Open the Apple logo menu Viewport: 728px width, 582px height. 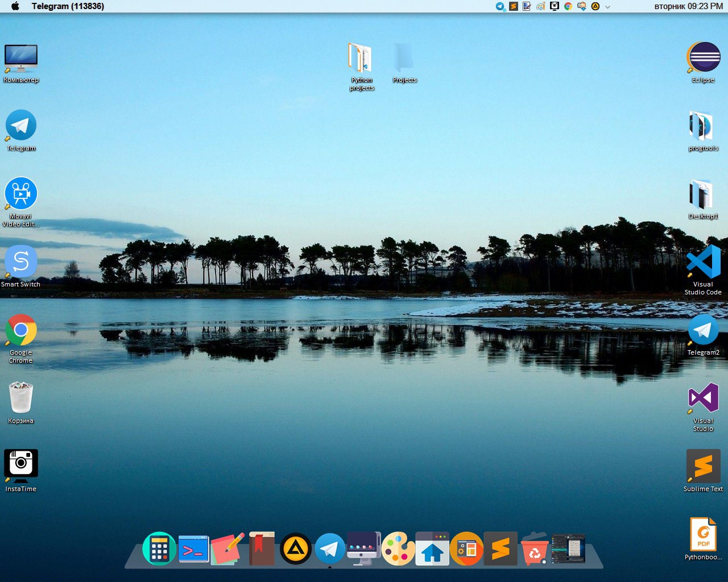15,6
